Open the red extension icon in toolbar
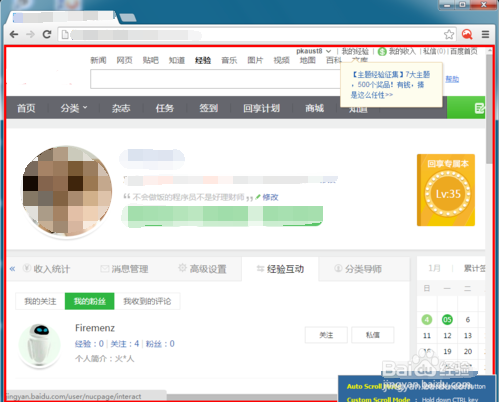 pyautogui.click(x=467, y=34)
